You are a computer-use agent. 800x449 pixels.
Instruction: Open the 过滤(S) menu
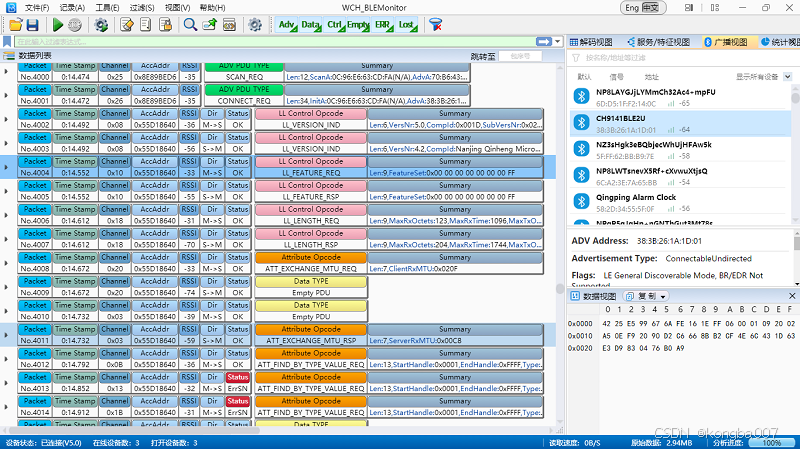point(141,8)
